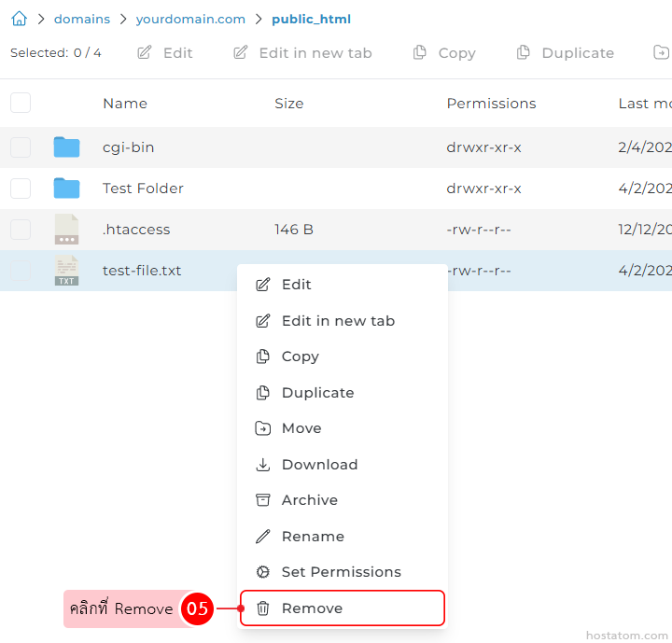Click the toolbar Copy icon
The width and height of the screenshot is (672, 643).
420,52
